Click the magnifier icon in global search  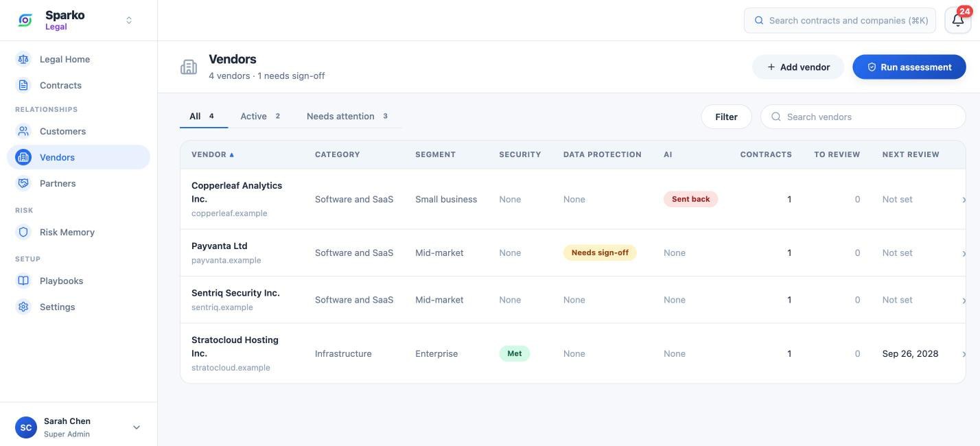759,21
